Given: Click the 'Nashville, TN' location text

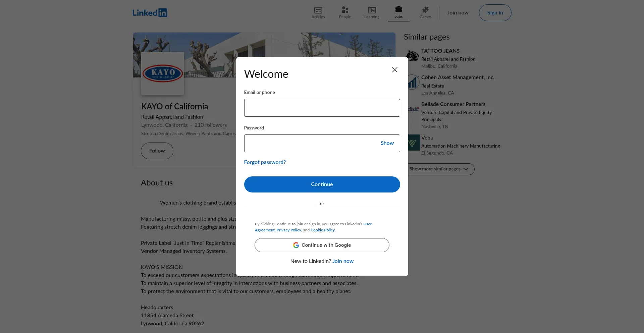Looking at the screenshot, I should [x=434, y=127].
